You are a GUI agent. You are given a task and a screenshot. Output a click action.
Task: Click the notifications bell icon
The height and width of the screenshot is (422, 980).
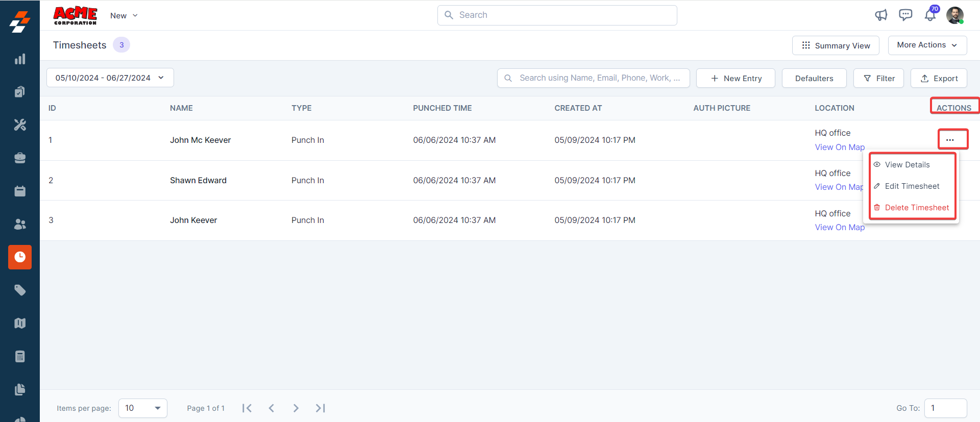tap(930, 15)
